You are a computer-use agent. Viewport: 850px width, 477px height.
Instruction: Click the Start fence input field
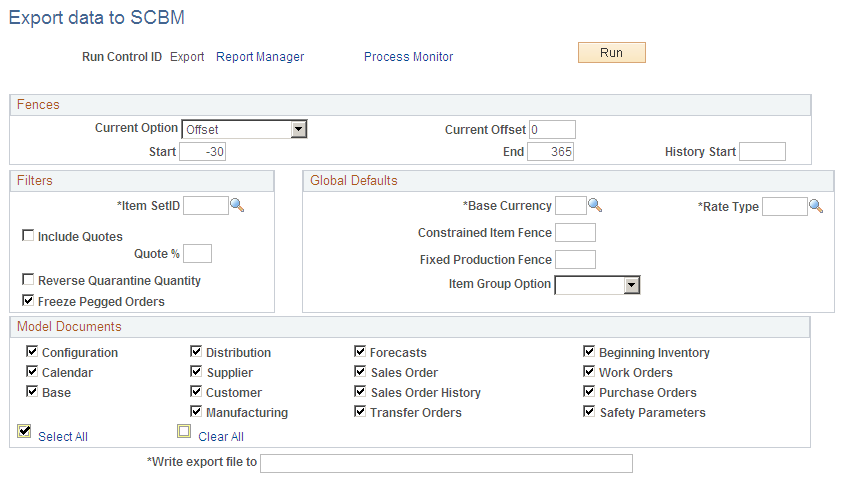[203, 152]
